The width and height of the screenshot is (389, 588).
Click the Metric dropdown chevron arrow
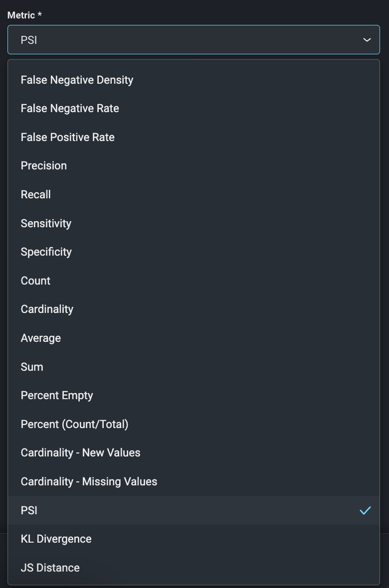click(367, 40)
